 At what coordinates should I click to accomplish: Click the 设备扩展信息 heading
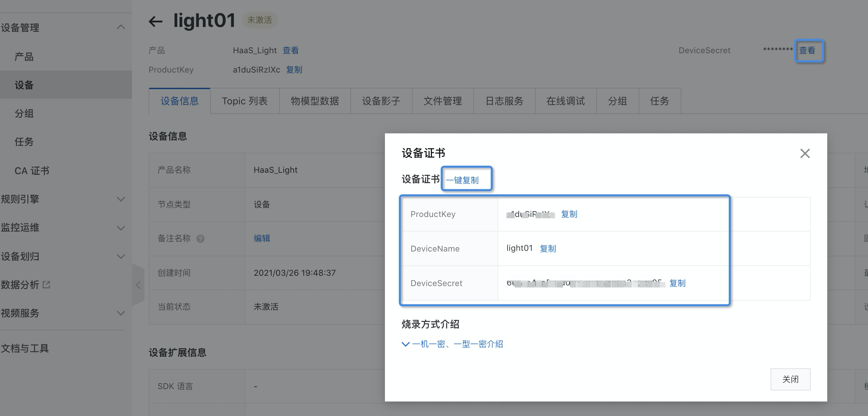178,352
